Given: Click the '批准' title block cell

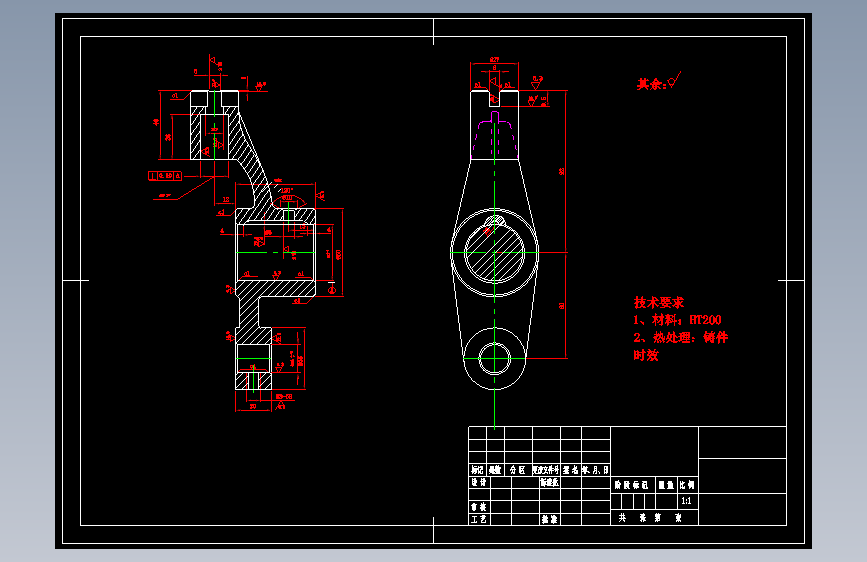Looking at the screenshot, I should pyautogui.click(x=550, y=519).
